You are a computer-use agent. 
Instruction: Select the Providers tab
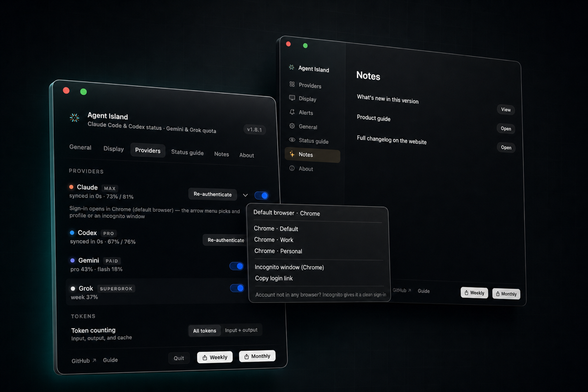click(148, 150)
